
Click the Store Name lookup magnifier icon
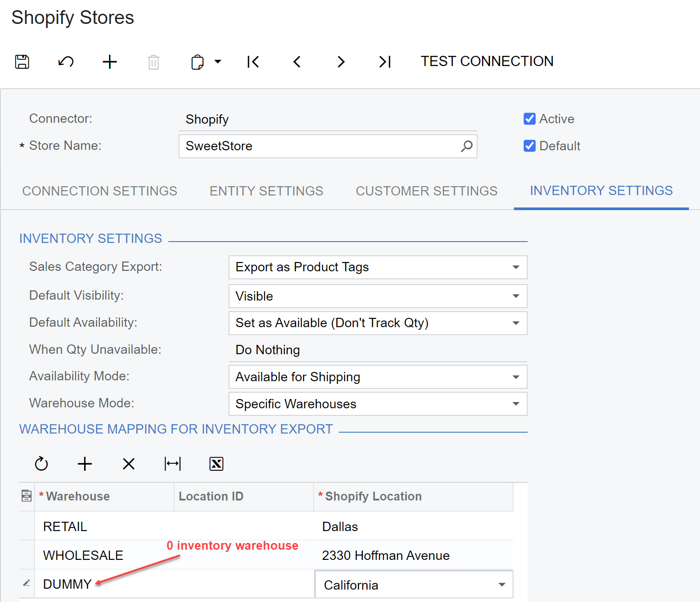pyautogui.click(x=467, y=146)
